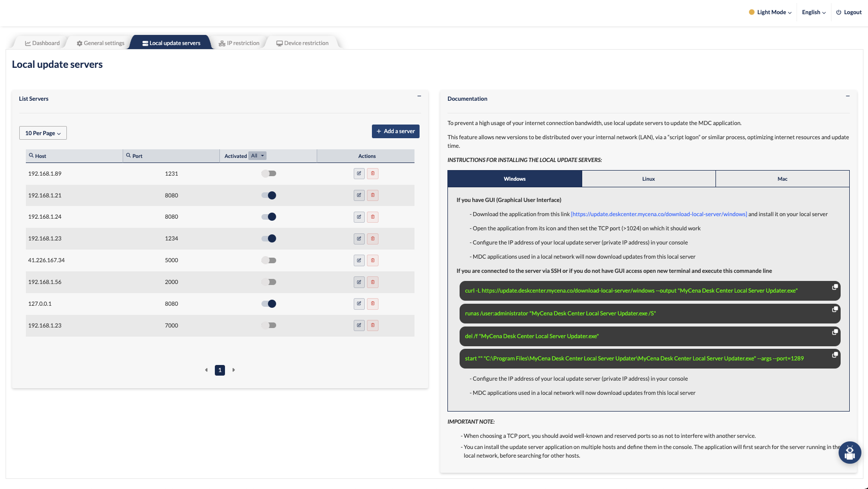Log out of the console
Image resolution: width=868 pixels, height=489 pixels.
coord(849,12)
